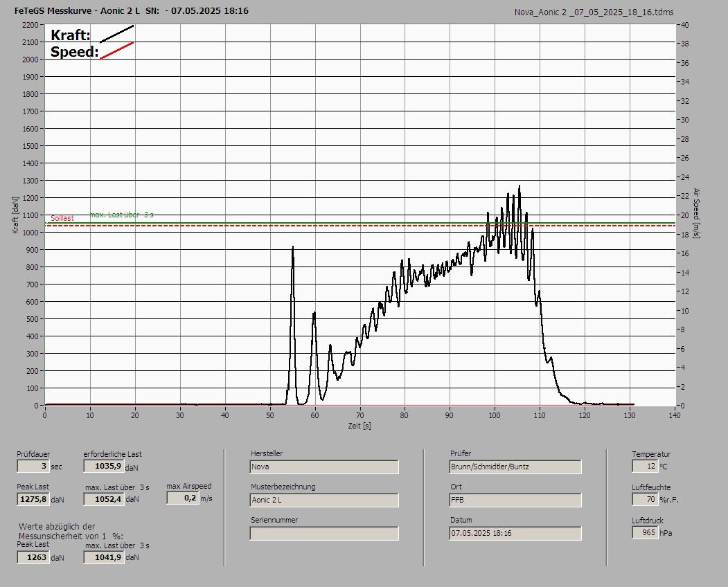The height and width of the screenshot is (587, 728).
Task: Click the 40 tick on the Air Speed axis
Action: point(685,25)
